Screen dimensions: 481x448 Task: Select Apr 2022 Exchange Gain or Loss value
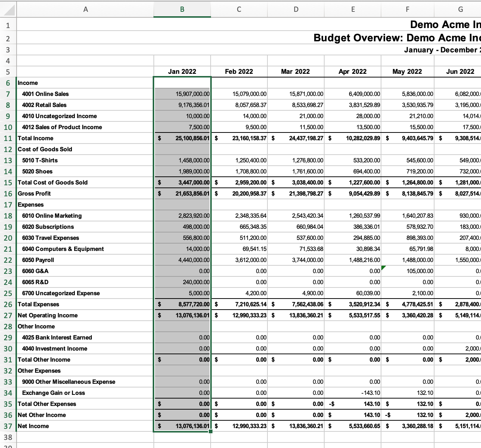(353, 393)
